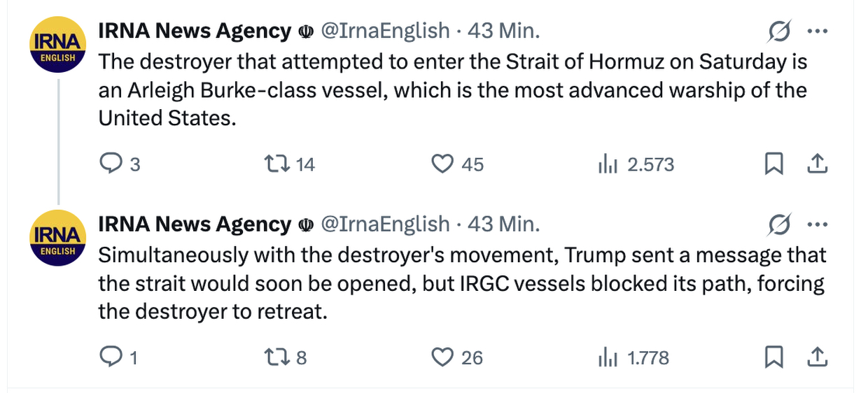
Task: Open the more options menu on first tweet
Action: (817, 31)
